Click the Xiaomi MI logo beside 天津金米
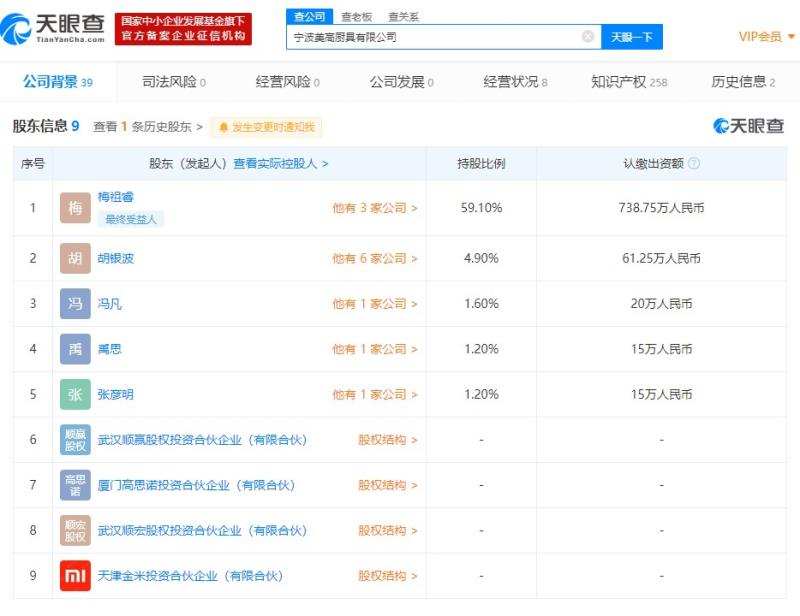 [x=74, y=575]
